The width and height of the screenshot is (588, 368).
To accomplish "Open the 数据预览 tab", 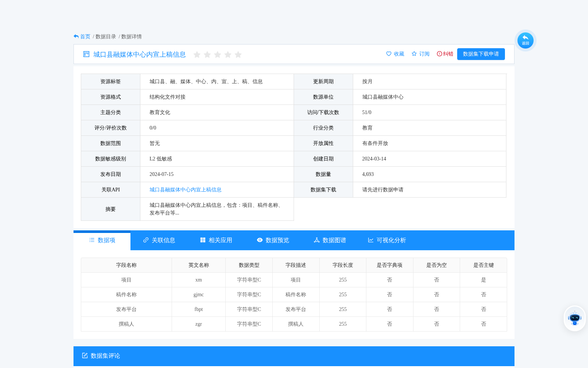I will 273,240.
